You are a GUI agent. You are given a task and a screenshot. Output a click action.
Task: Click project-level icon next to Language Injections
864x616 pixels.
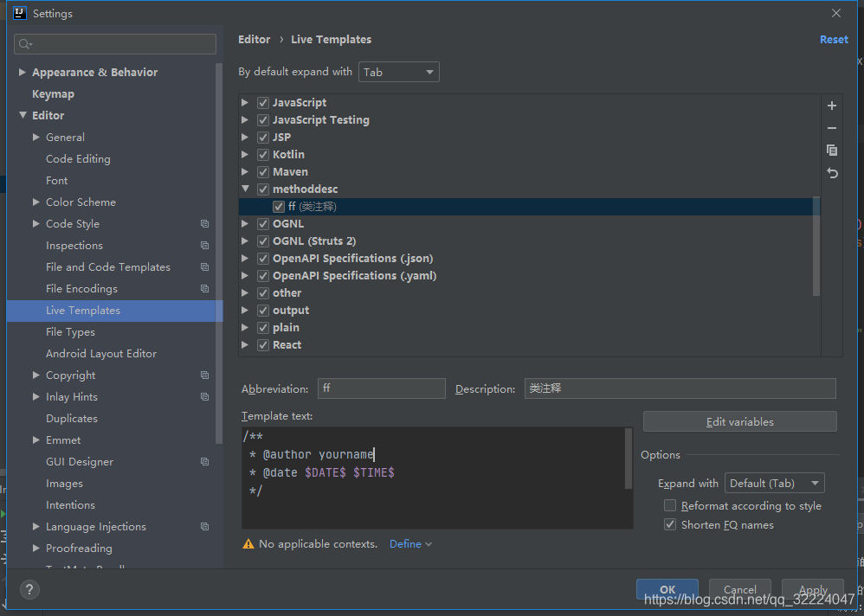pos(205,527)
